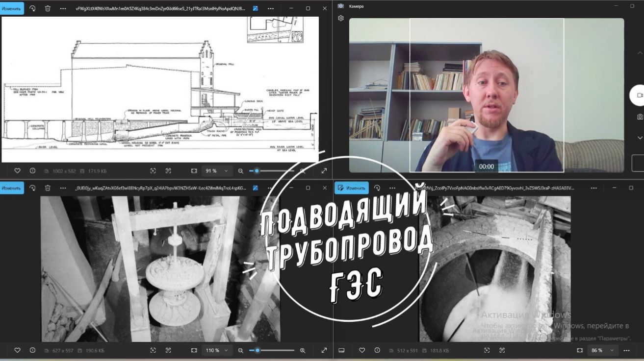This screenshot has height=361, width=644.
Task: Zoom in the turbine photo
Action: pos(303,350)
